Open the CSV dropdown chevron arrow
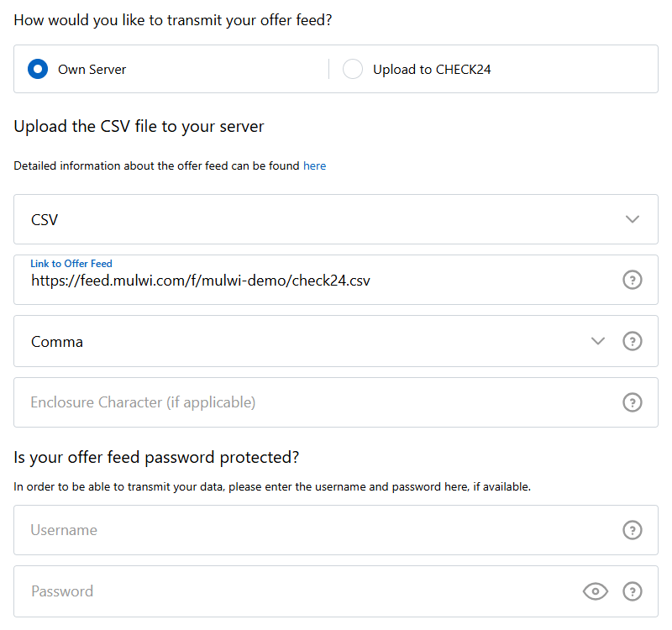672x630 pixels. pos(633,219)
